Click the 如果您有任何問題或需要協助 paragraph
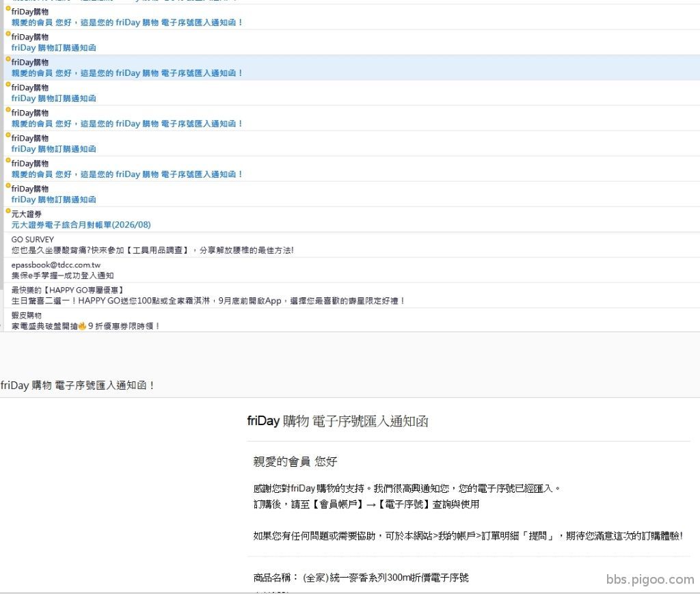 468,535
